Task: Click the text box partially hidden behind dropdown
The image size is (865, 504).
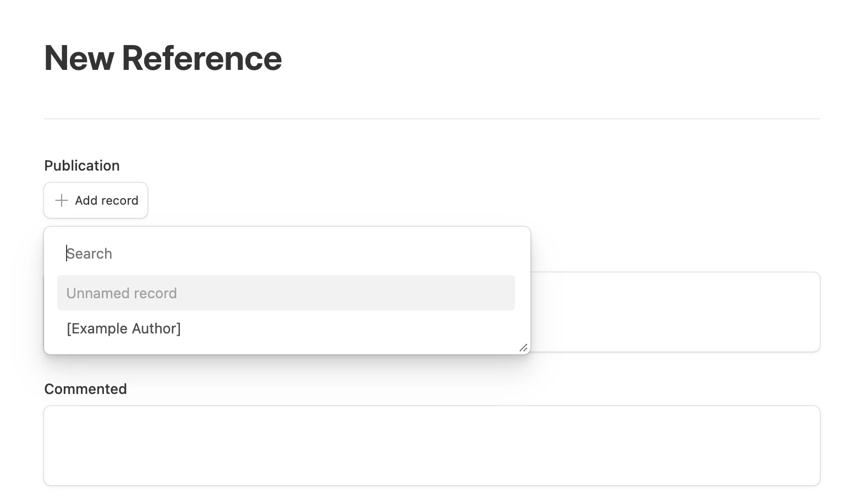Action: (x=675, y=312)
